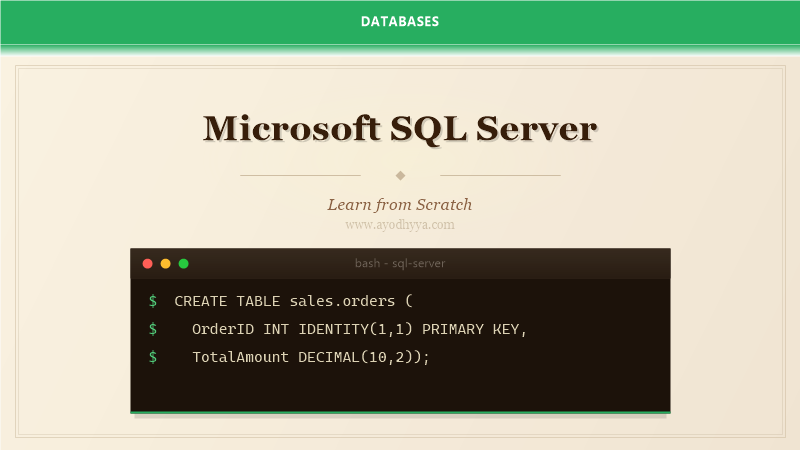The width and height of the screenshot is (800, 450).
Task: Click the red close dot in terminal window
Action: click(147, 263)
